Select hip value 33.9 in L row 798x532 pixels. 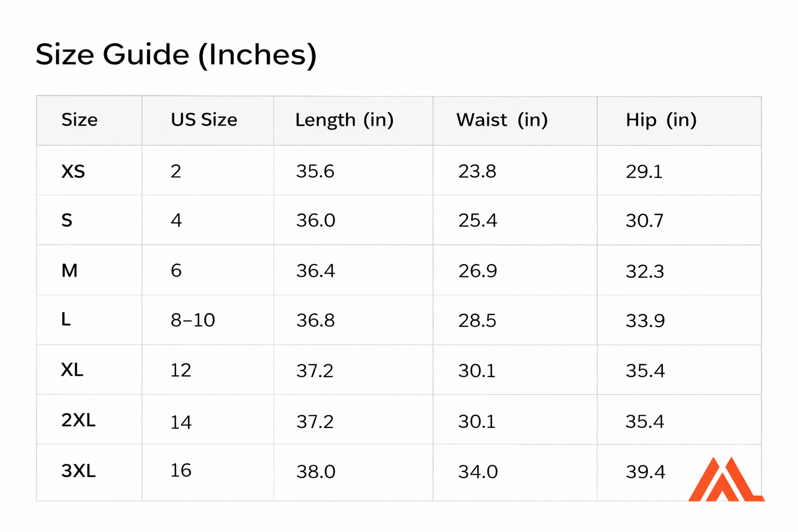click(645, 321)
